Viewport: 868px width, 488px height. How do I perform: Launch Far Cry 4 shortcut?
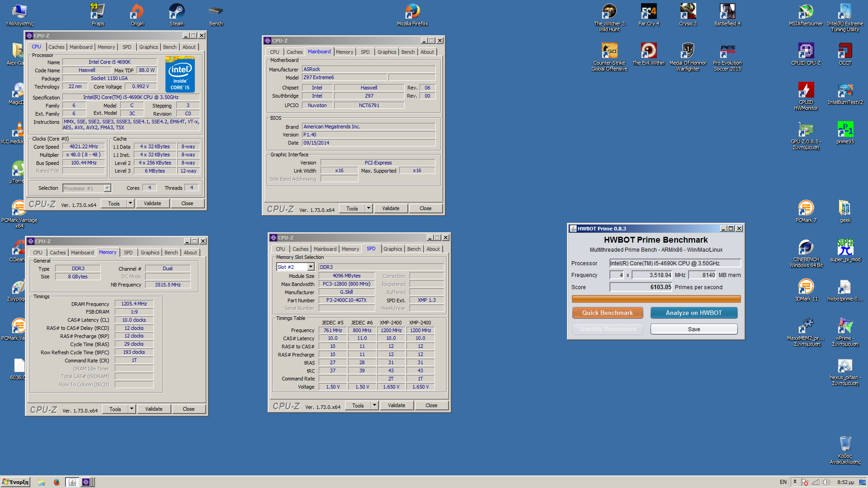(649, 14)
